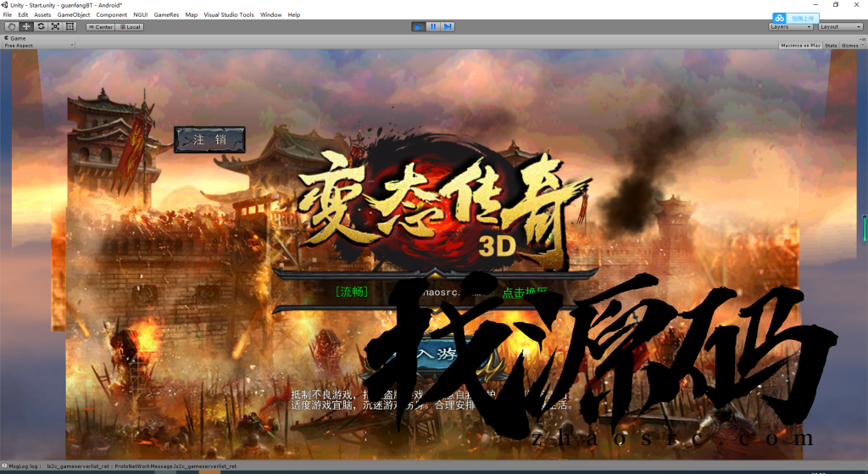Open the Help menu
868x474 pixels.
click(294, 15)
